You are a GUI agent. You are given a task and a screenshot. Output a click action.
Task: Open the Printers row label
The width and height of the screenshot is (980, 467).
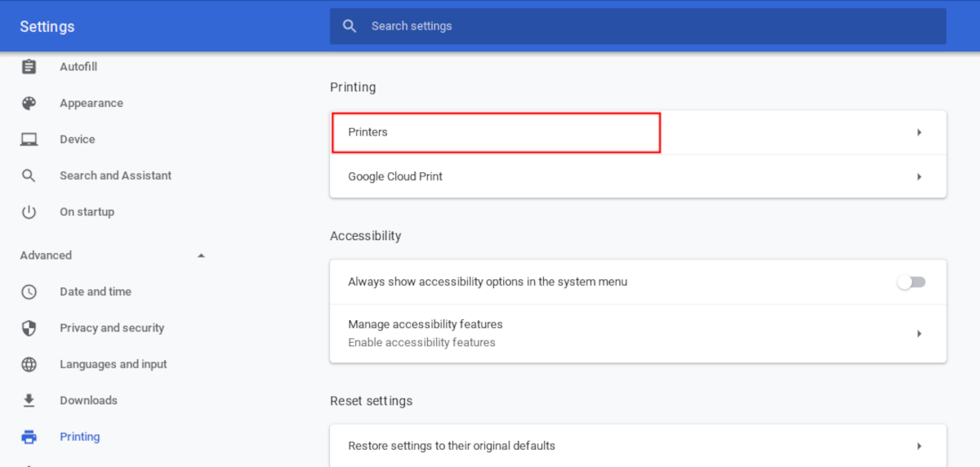tap(367, 132)
